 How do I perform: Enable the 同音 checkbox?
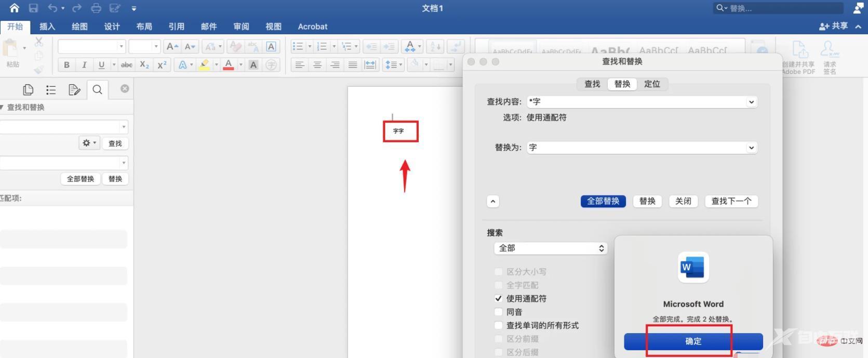coord(498,312)
